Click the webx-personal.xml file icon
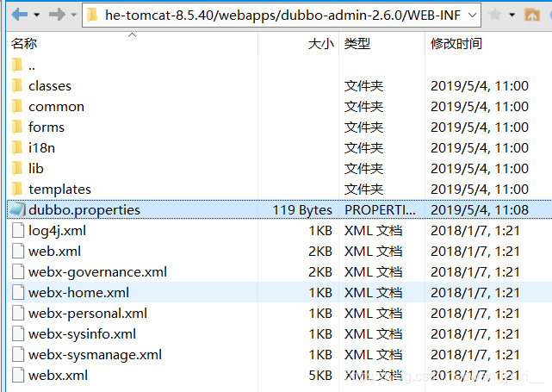Viewport: 552px width, 392px height. 18,313
